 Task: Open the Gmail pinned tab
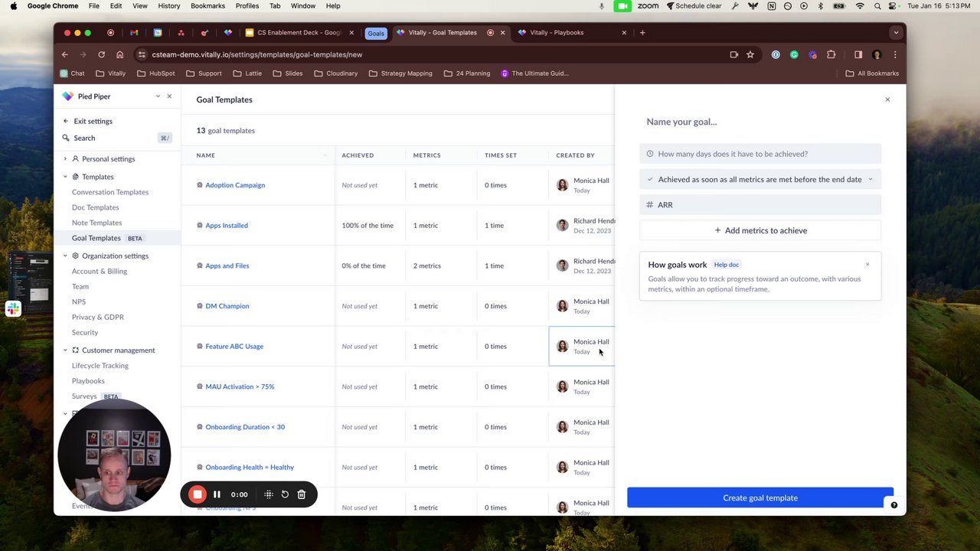(134, 33)
